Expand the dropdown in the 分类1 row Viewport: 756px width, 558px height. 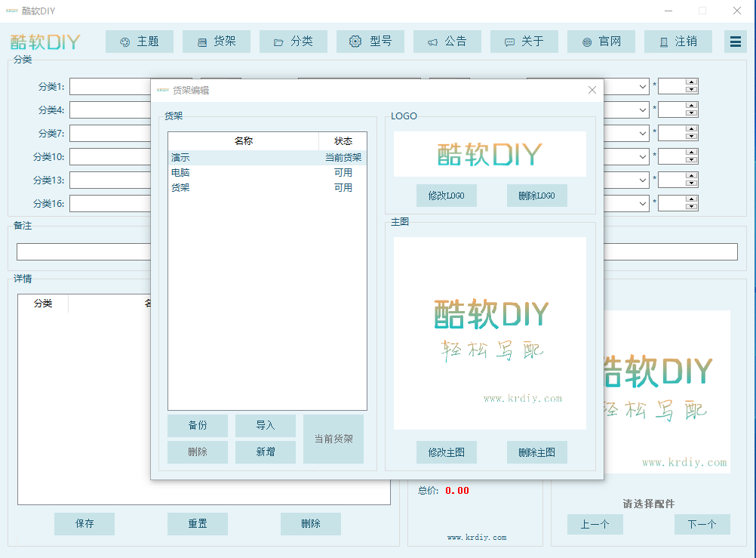tap(642, 87)
